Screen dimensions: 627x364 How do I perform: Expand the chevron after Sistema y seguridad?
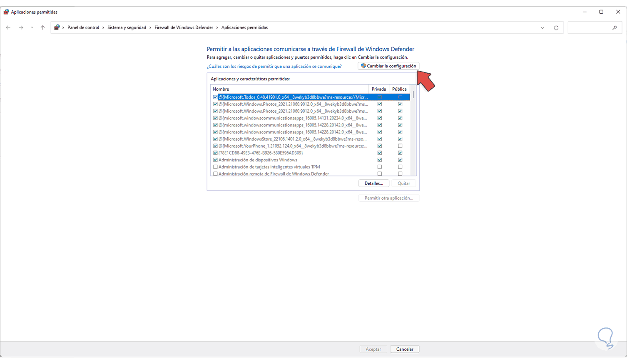pyautogui.click(x=150, y=27)
